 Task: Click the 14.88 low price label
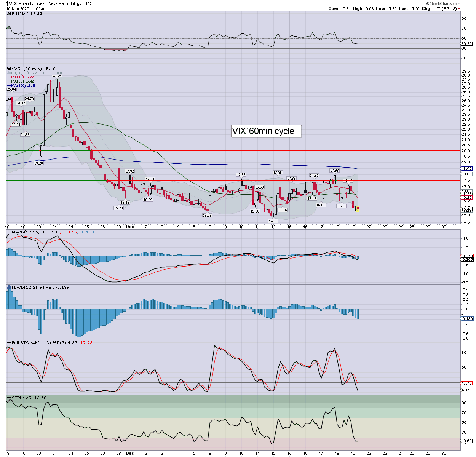click(x=273, y=221)
